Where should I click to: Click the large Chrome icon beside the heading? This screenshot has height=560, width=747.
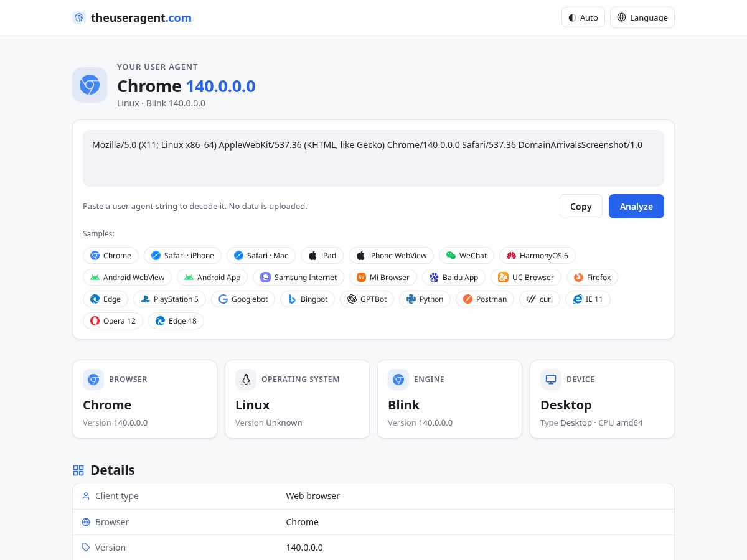coord(90,85)
